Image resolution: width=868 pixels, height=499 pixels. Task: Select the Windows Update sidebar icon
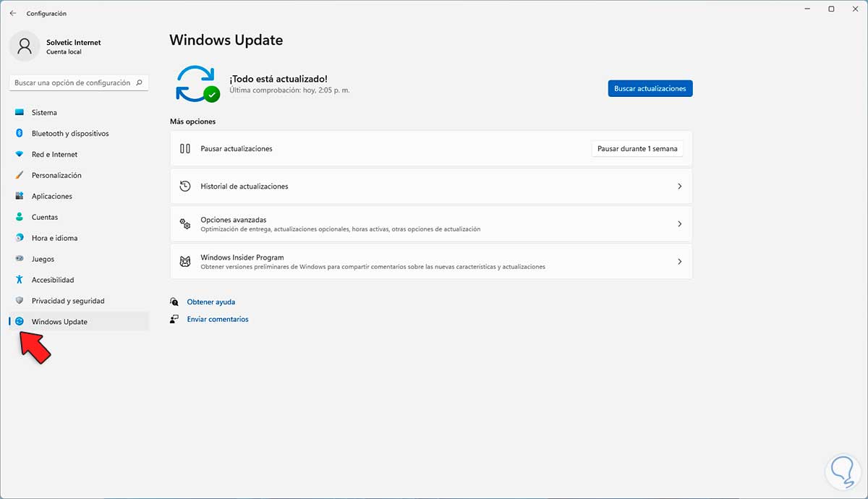[19, 322]
